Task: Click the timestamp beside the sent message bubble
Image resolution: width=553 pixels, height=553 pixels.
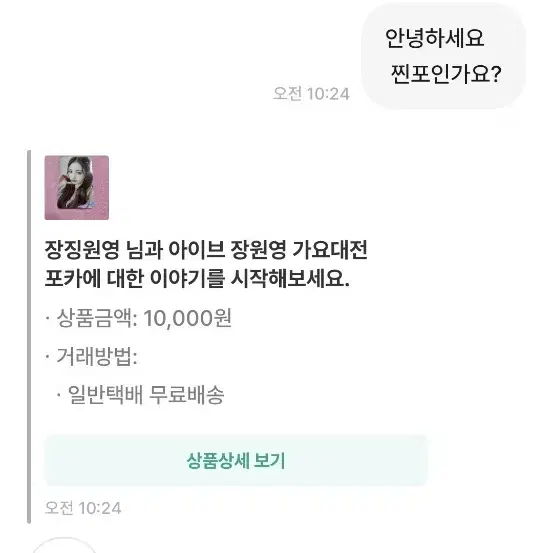Action: [x=311, y=94]
